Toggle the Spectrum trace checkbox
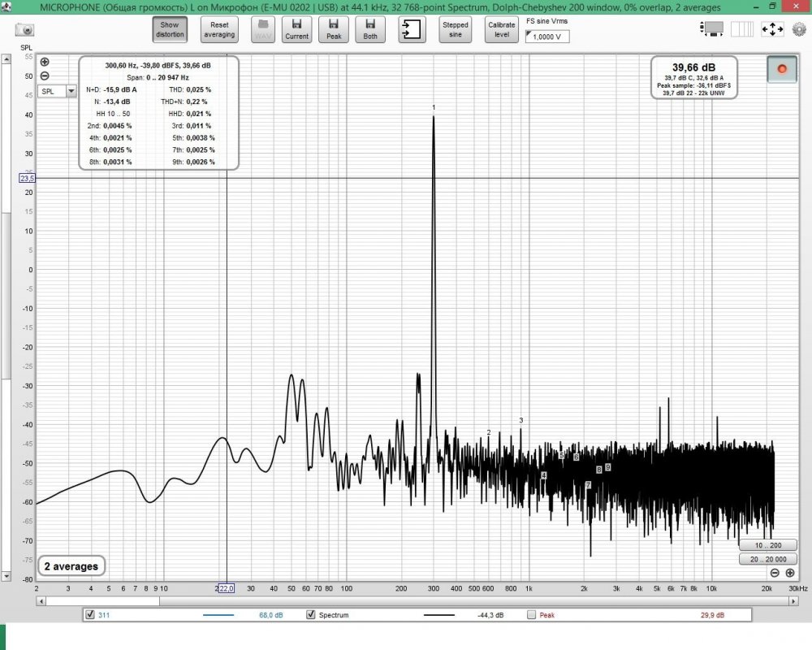The height and width of the screenshot is (650, 812). (311, 615)
